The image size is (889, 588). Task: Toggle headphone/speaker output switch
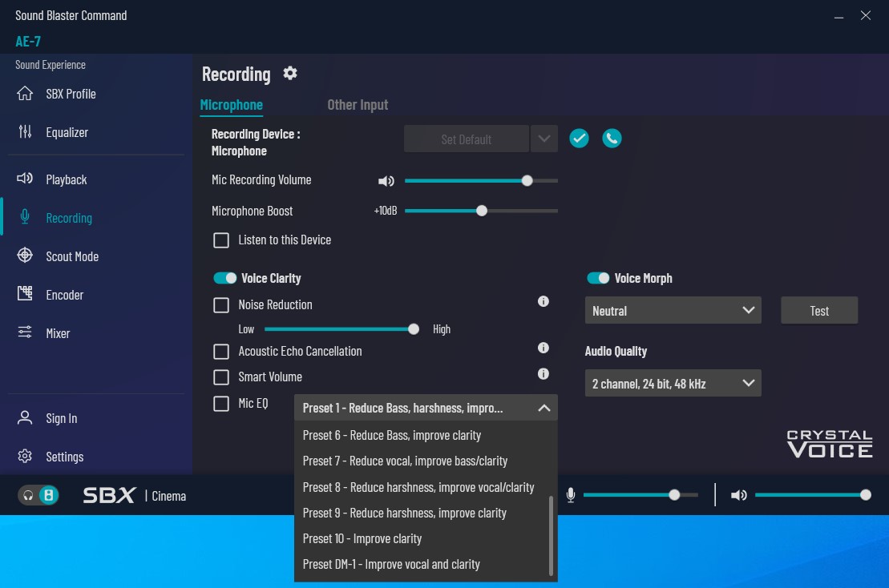38,496
